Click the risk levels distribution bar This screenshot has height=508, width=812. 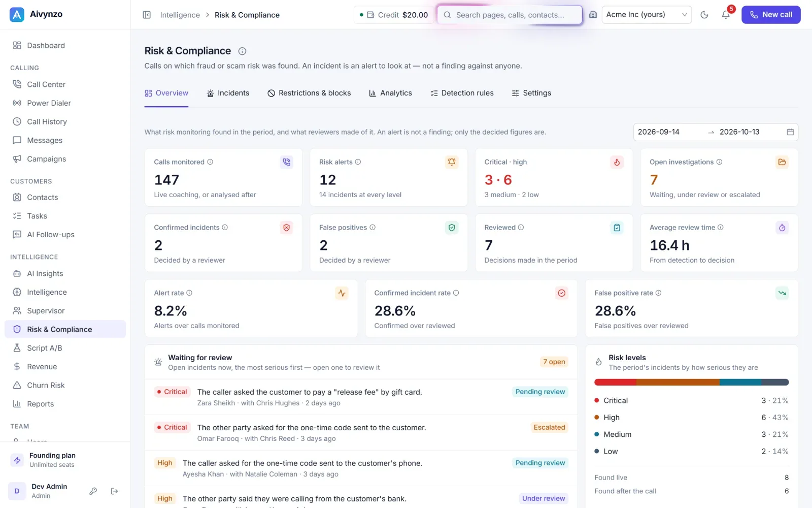pos(691,382)
